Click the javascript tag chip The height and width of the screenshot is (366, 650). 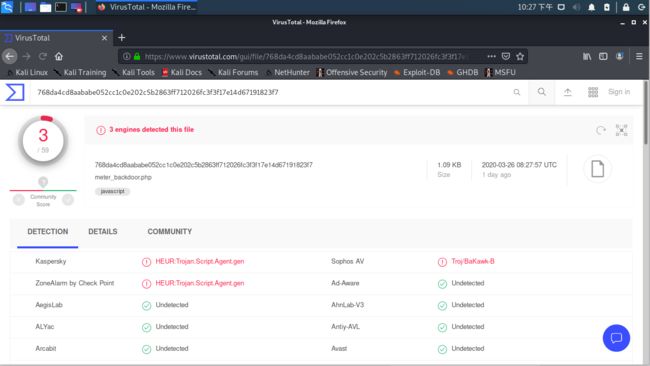click(x=112, y=191)
